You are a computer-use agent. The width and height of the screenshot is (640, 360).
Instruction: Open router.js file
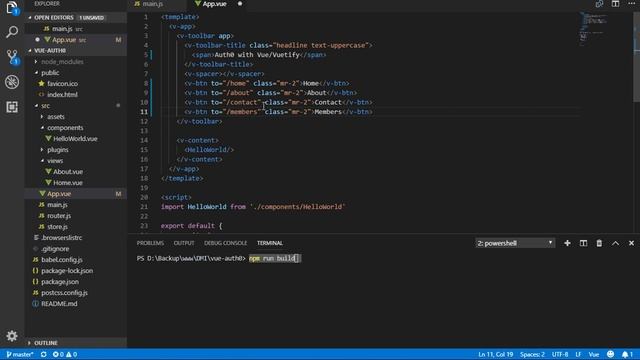(x=76, y=216)
